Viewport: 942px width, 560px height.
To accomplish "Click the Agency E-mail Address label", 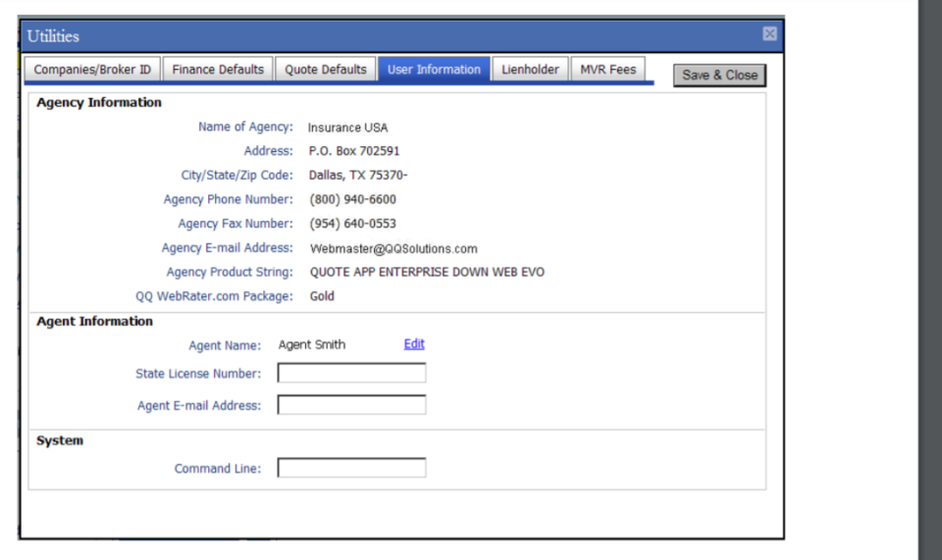I will point(227,248).
